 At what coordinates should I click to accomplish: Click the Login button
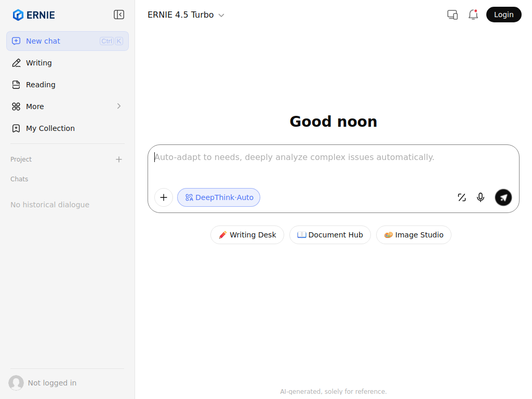pos(503,15)
